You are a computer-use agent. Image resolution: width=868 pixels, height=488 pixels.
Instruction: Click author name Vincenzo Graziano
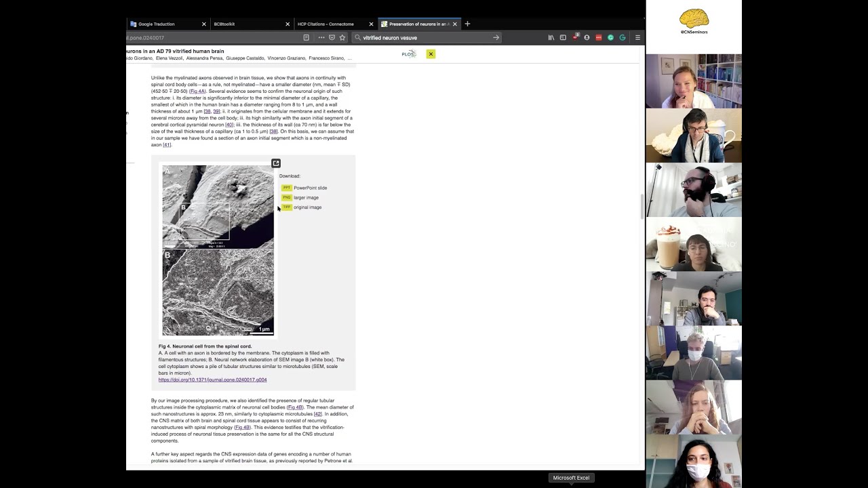(x=286, y=58)
